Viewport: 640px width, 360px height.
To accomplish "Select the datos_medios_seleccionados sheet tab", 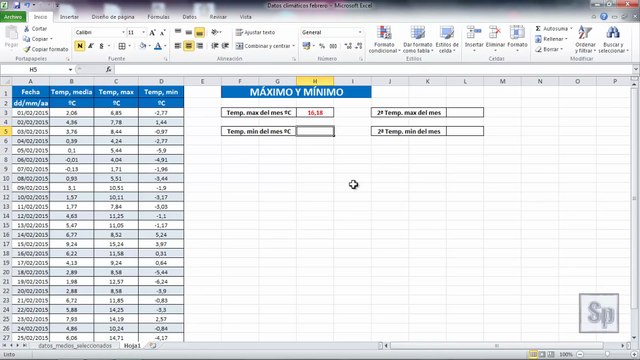I will pos(75,346).
